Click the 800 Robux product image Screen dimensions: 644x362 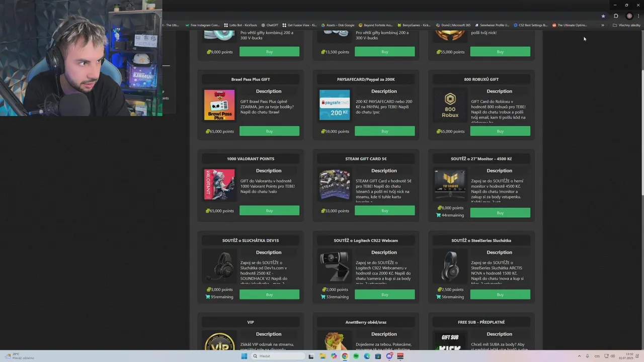pyautogui.click(x=450, y=105)
